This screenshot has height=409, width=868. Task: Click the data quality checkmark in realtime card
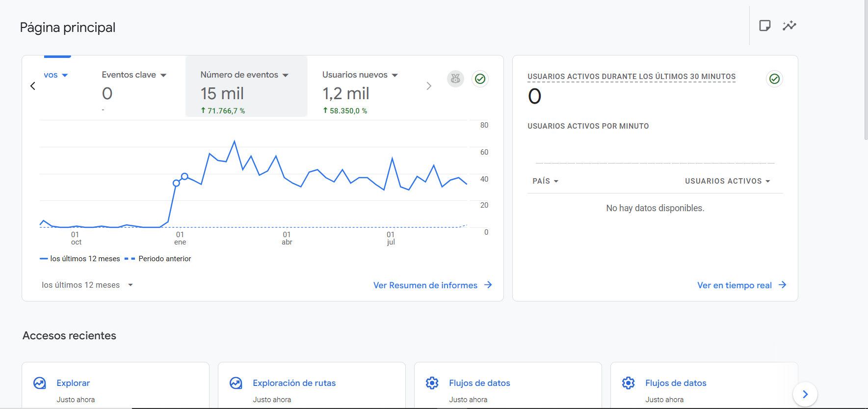coord(774,79)
